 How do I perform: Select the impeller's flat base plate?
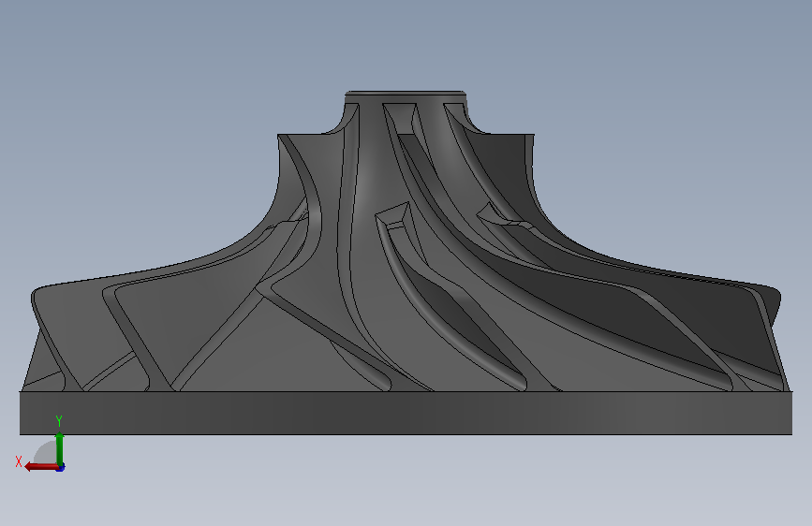(x=406, y=413)
